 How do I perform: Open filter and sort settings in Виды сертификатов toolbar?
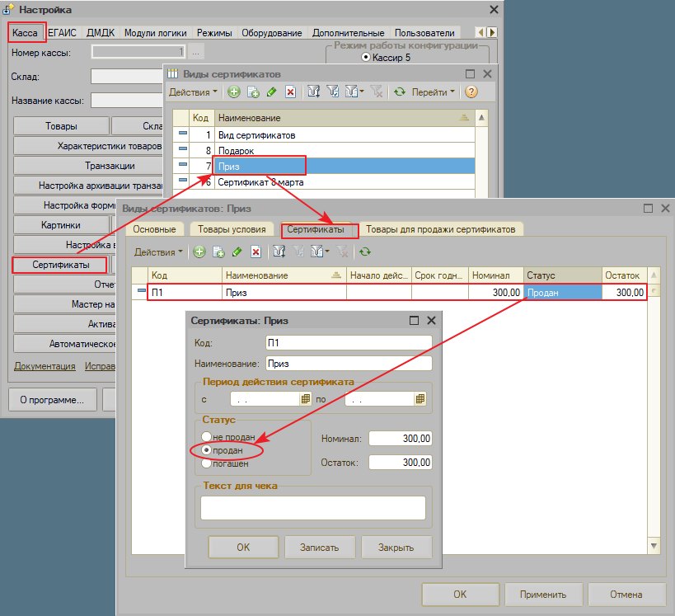click(x=314, y=92)
